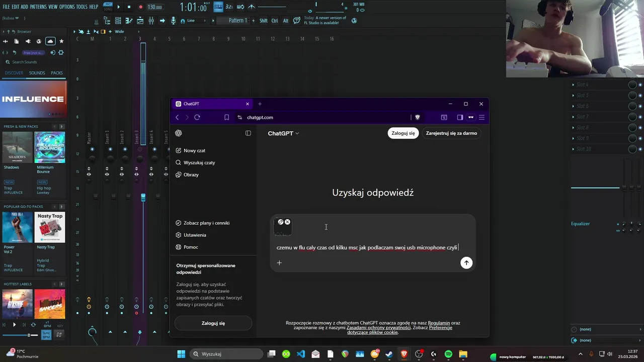Click Zaloguj się button in ChatGPT sidebar
644x362 pixels.
213,323
